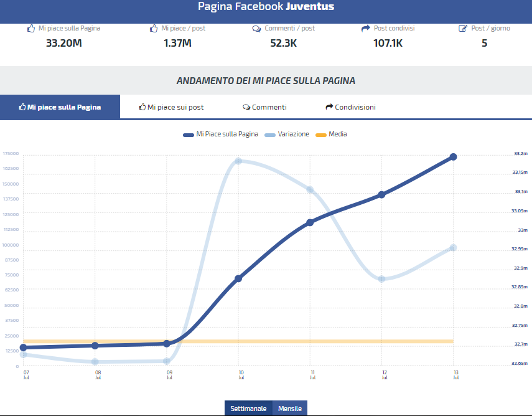Click the Pagina Facebook Juventus header title

[x=266, y=6]
